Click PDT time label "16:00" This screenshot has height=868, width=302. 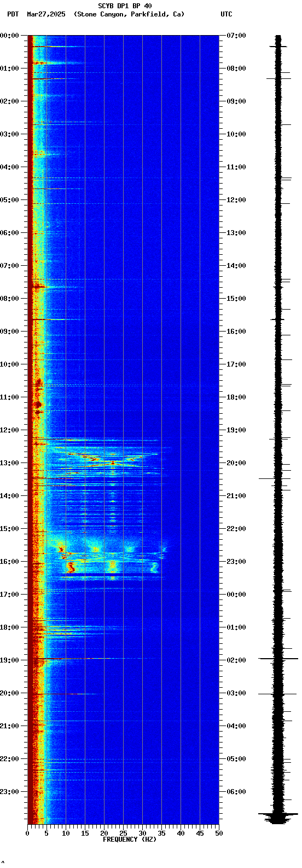click(9, 562)
